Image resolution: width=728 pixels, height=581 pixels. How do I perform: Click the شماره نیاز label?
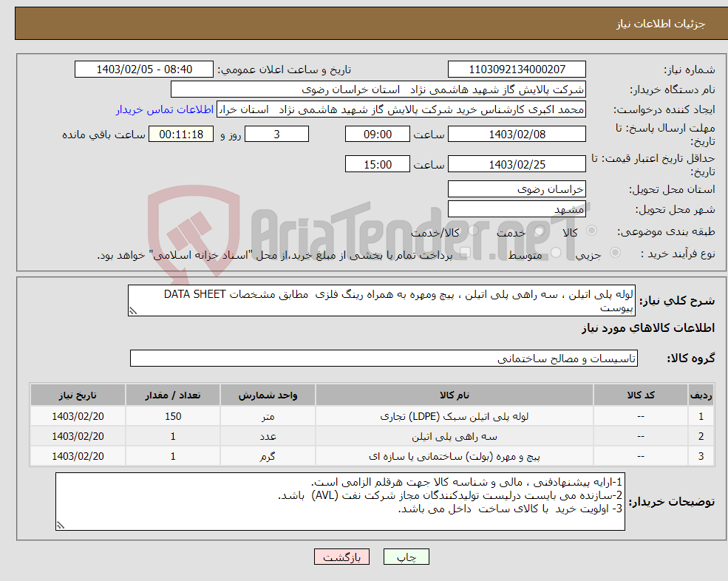689,70
